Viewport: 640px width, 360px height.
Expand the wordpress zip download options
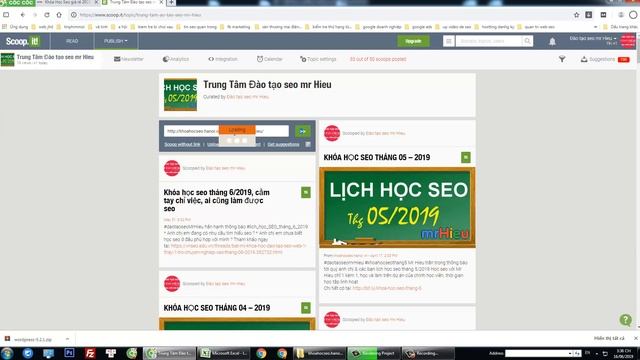(x=67, y=339)
